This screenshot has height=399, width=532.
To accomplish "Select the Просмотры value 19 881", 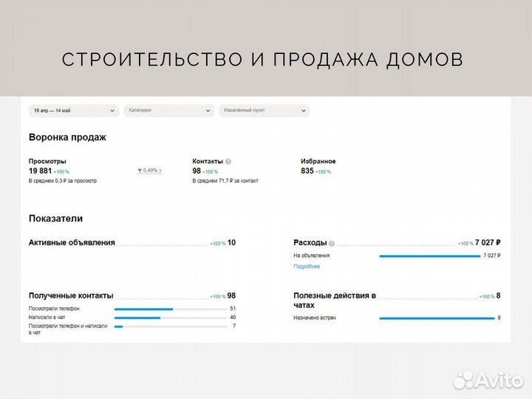I will point(41,171).
